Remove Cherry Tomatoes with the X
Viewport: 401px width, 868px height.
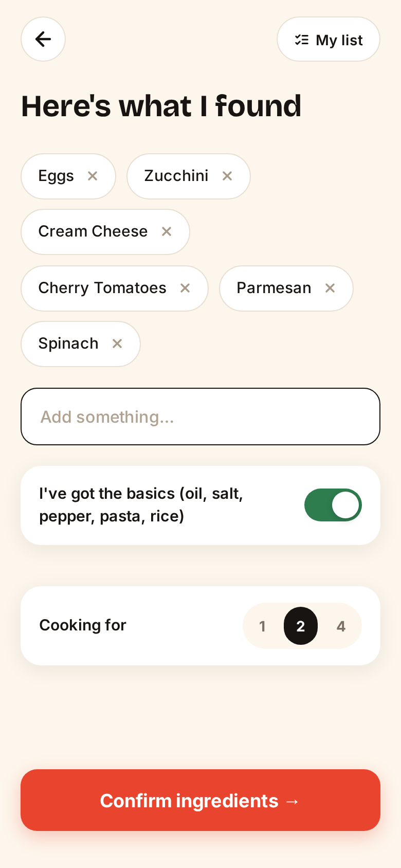tap(185, 288)
